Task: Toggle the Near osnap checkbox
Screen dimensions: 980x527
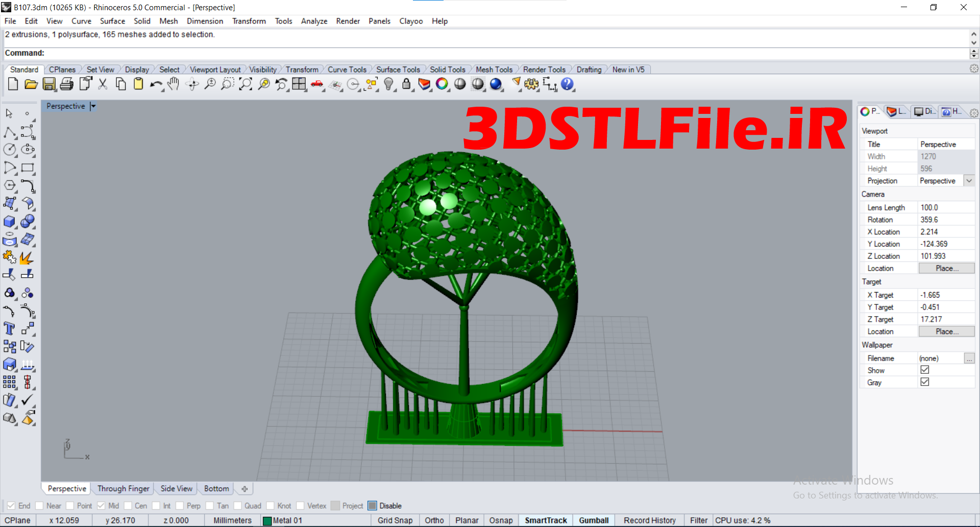Action: pos(39,506)
